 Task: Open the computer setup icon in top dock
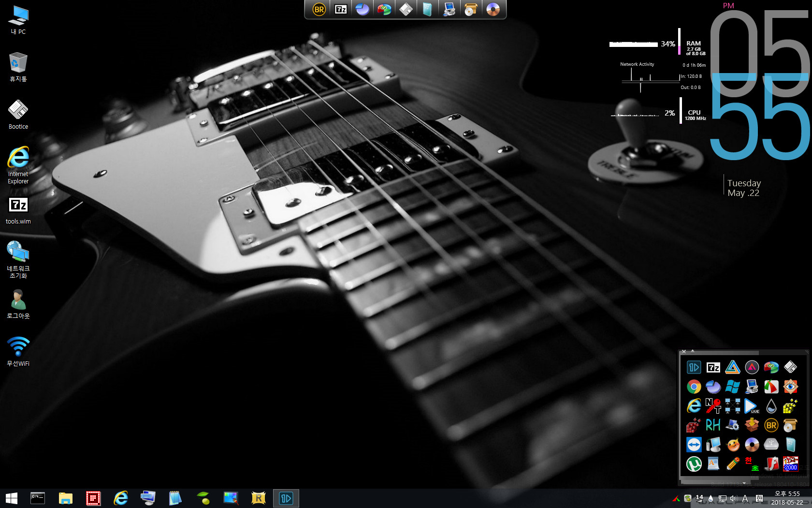coord(449,9)
